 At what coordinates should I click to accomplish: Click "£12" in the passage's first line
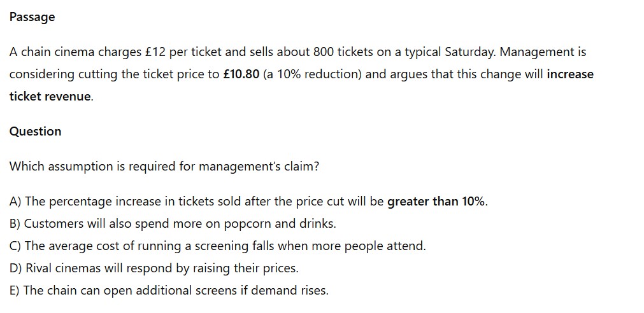tap(153, 52)
